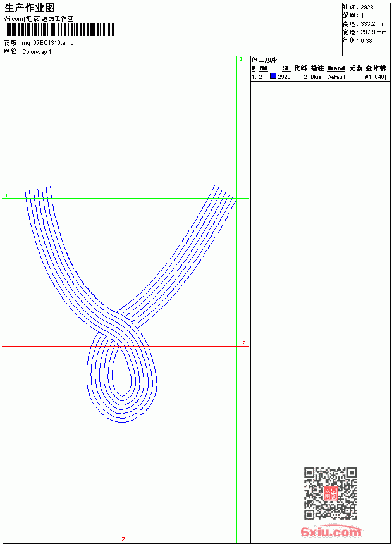Select the blue thread color swatch in row 1
This screenshot has width=392, height=544.
click(x=273, y=77)
